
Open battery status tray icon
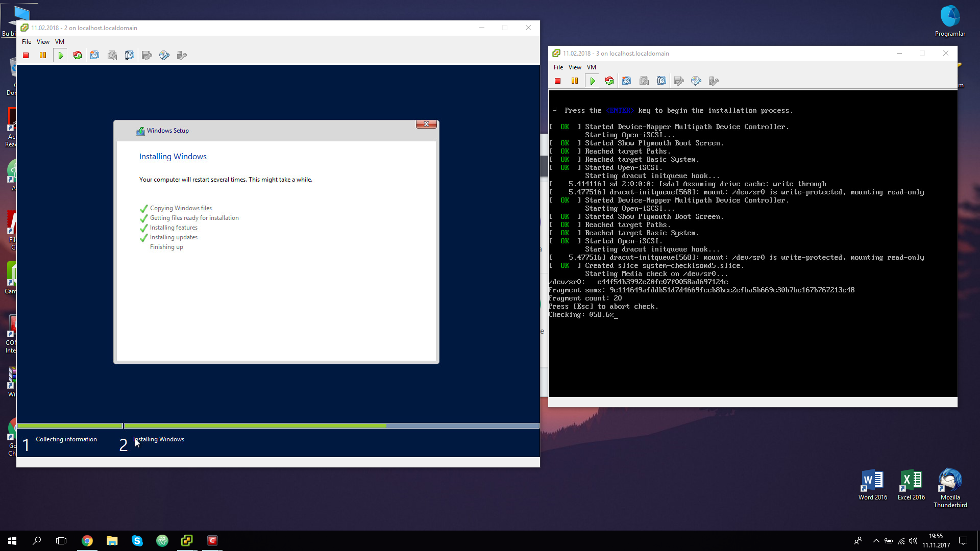[889, 541]
